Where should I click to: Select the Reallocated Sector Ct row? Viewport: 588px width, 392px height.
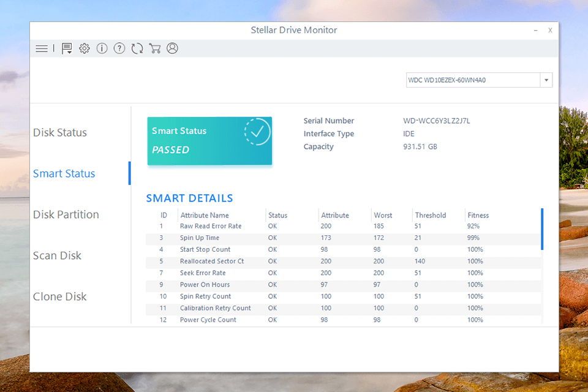point(212,262)
